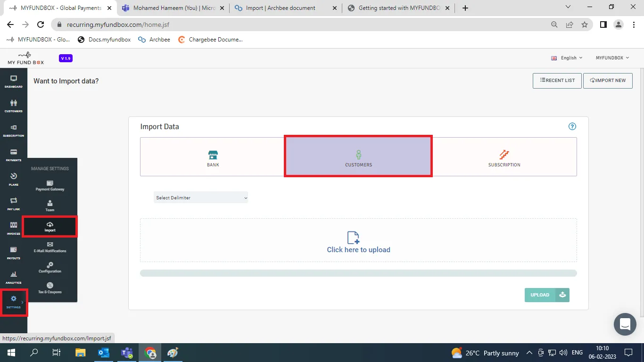The width and height of the screenshot is (644, 362).
Task: Click the MY FUND BOX logo
Action: [x=25, y=58]
